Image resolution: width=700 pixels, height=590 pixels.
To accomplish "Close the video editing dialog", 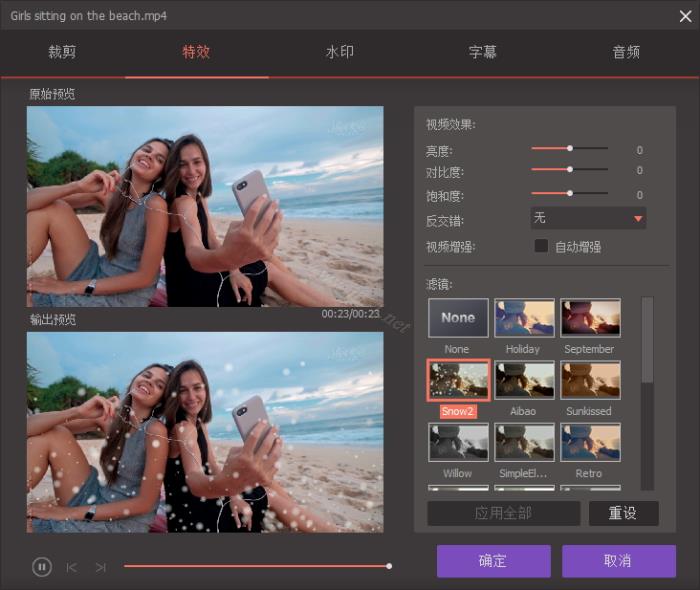I will pos(685,16).
